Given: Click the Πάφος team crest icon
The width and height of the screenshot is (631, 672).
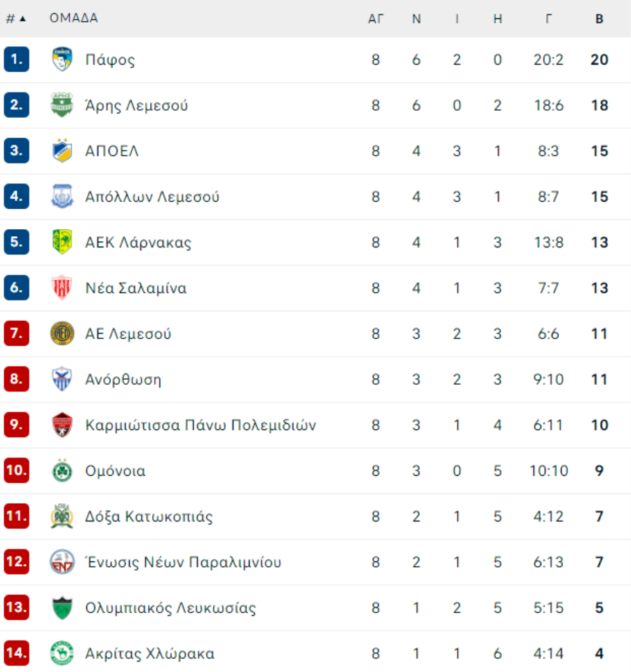Looking at the screenshot, I should 62,59.
